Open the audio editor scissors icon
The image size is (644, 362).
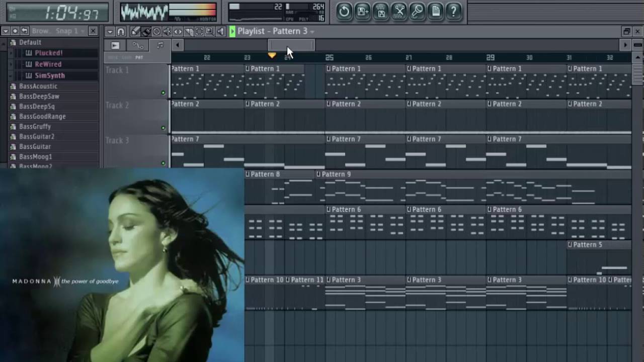point(399,11)
